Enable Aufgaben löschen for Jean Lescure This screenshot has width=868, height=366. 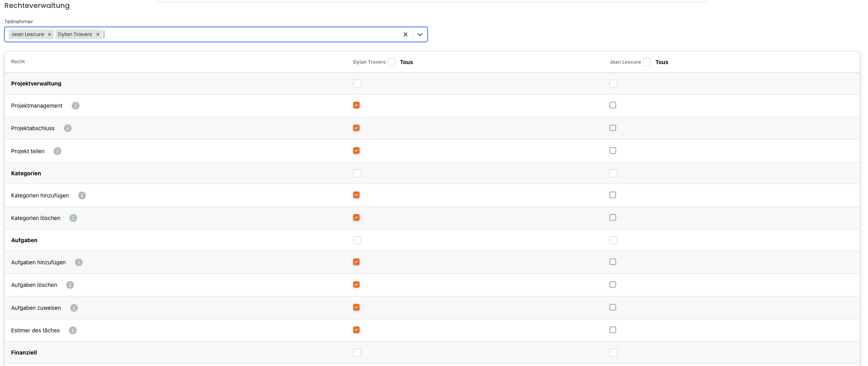[x=613, y=284]
